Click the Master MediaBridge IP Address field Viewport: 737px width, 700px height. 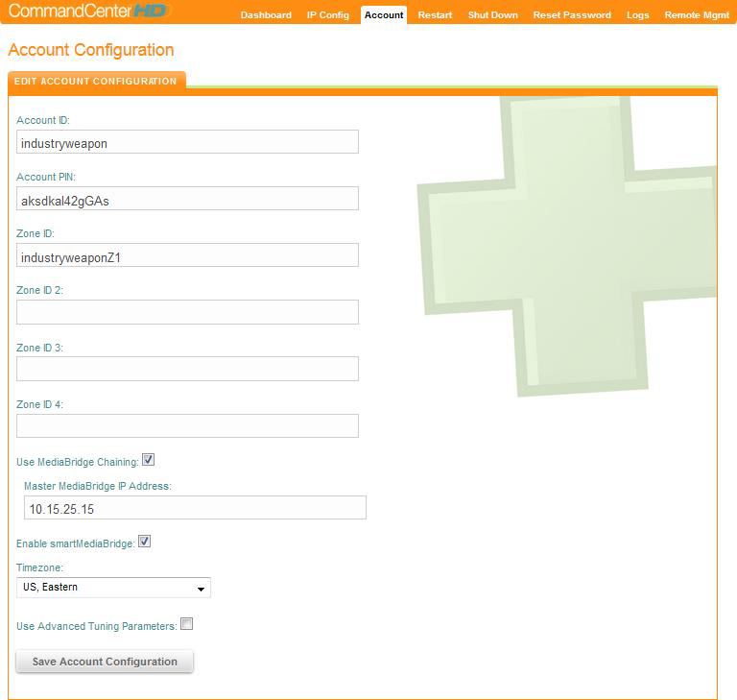coord(195,508)
